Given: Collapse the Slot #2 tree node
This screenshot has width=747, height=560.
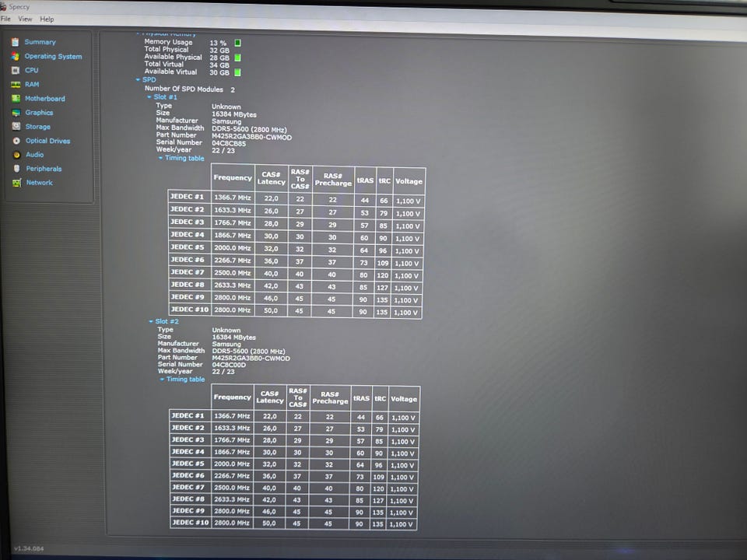Looking at the screenshot, I should tap(151, 321).
